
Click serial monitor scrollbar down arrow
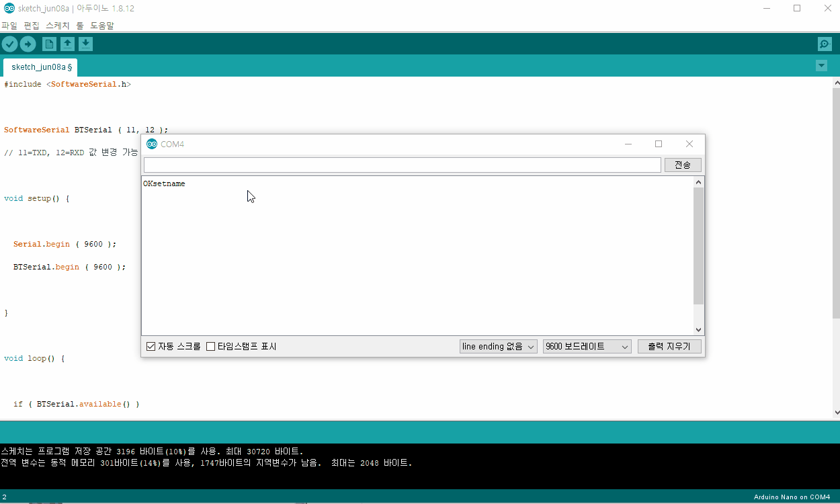[699, 330]
